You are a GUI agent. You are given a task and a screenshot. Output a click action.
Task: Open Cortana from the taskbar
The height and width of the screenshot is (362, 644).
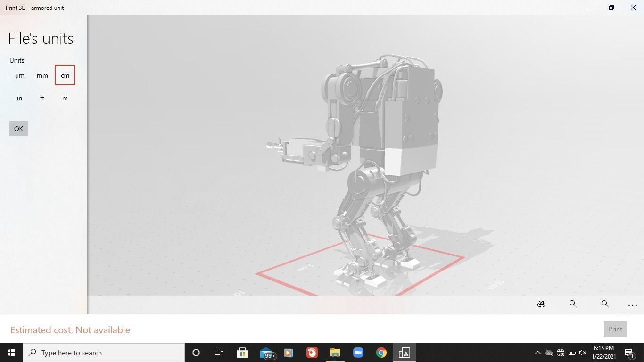(196, 353)
